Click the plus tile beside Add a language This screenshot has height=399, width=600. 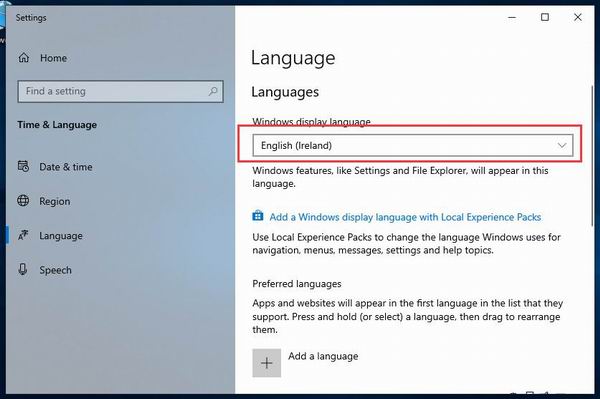pos(267,363)
